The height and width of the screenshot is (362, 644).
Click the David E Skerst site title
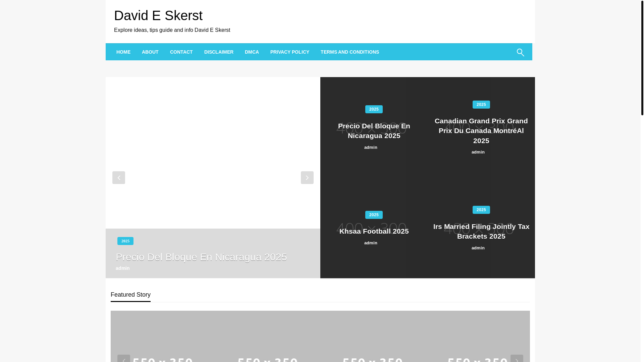click(x=158, y=15)
